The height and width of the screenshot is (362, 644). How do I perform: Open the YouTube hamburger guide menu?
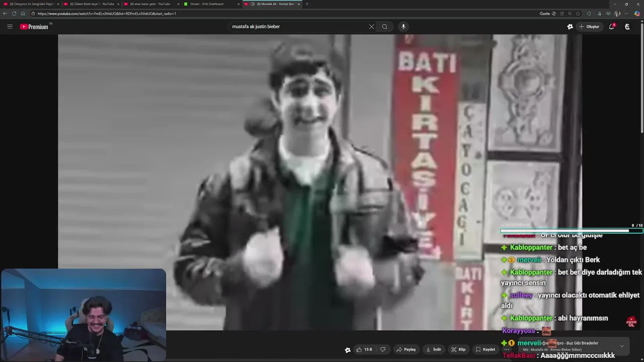tap(10, 27)
